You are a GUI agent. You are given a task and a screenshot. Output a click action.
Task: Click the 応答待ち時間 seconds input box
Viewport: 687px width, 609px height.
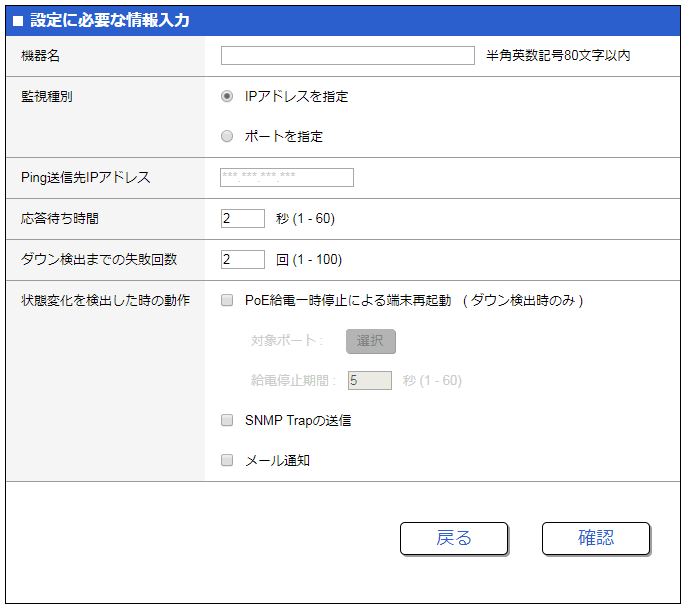pos(243,218)
